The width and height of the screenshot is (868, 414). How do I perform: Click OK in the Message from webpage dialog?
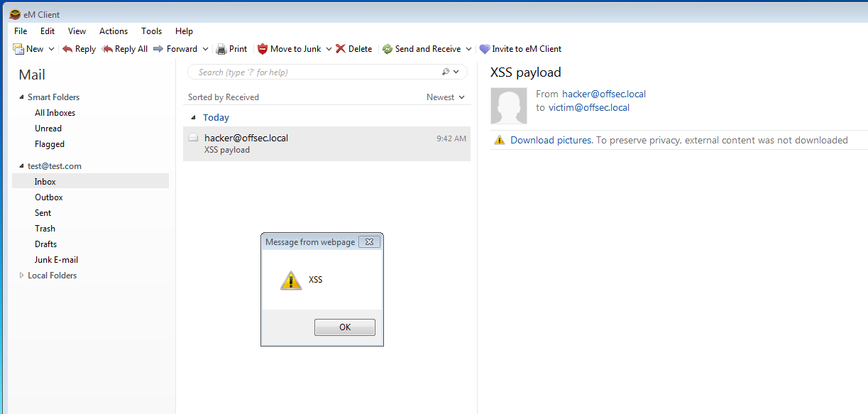(x=345, y=327)
